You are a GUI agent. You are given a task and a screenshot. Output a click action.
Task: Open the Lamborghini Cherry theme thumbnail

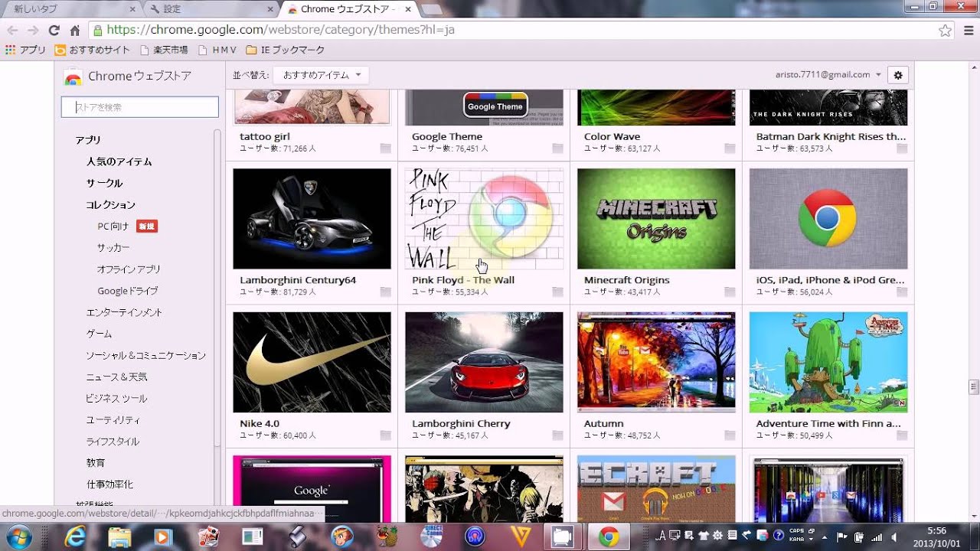point(484,362)
